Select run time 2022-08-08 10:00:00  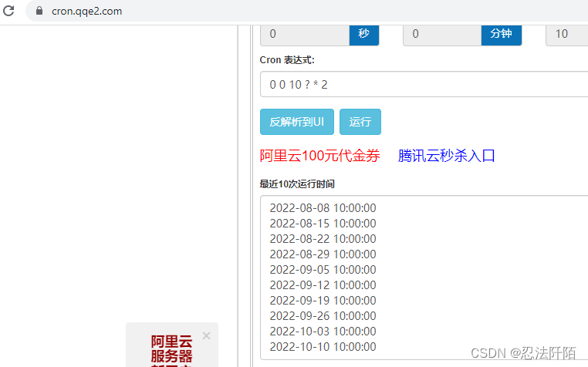coord(323,208)
